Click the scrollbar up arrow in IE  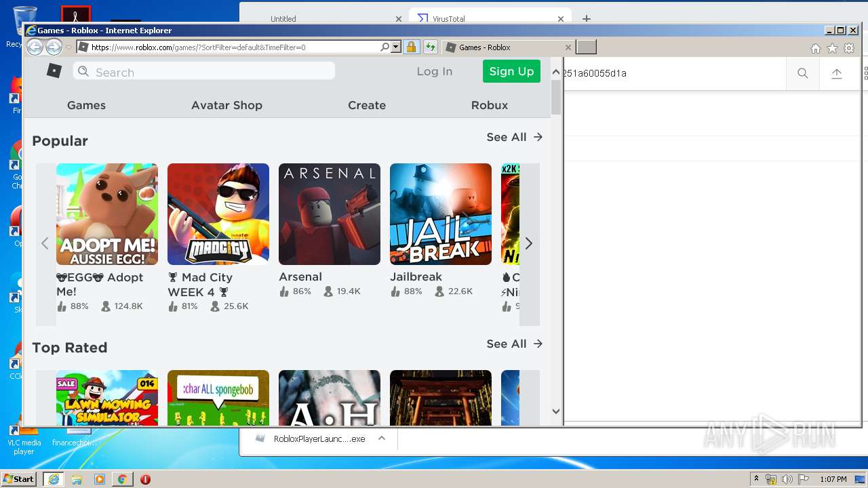click(556, 71)
